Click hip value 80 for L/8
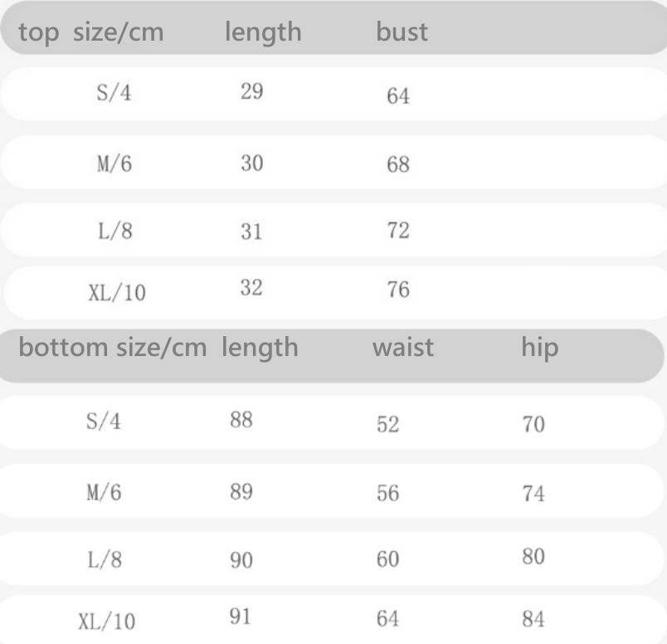The height and width of the screenshot is (644, 667). click(533, 556)
